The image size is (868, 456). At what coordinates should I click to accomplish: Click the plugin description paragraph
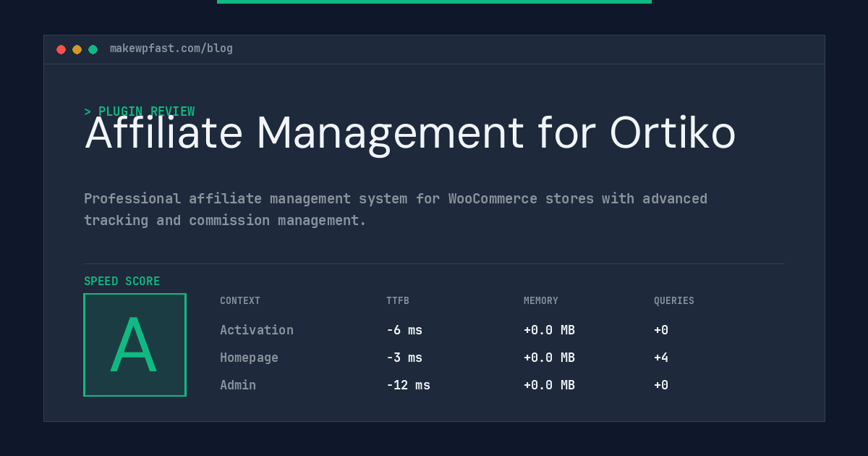pyautogui.click(x=396, y=209)
